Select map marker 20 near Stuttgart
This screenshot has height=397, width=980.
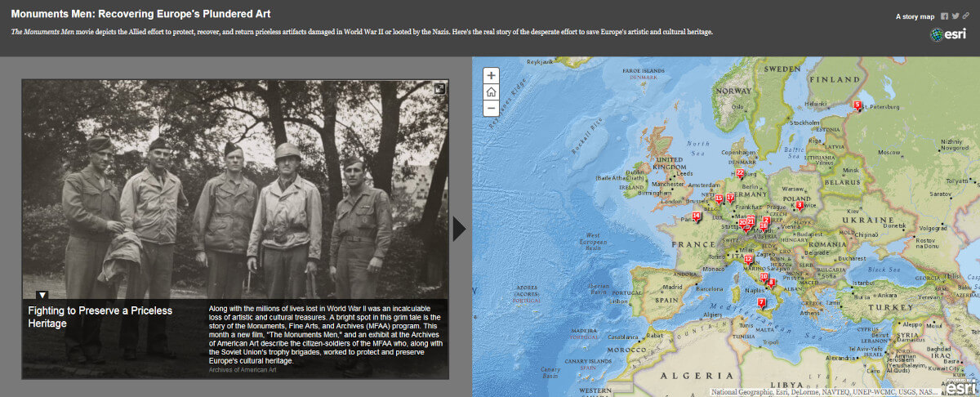point(743,224)
